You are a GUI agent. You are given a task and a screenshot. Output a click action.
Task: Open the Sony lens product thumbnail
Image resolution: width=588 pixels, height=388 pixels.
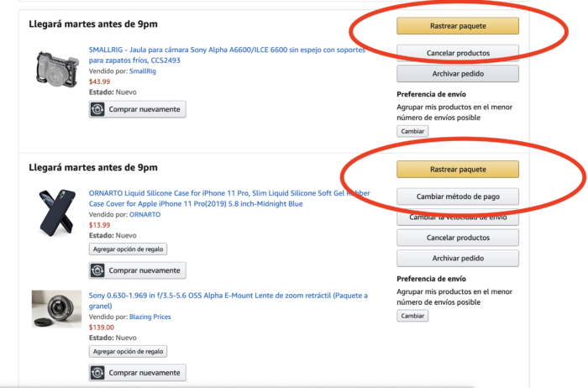coord(56,309)
